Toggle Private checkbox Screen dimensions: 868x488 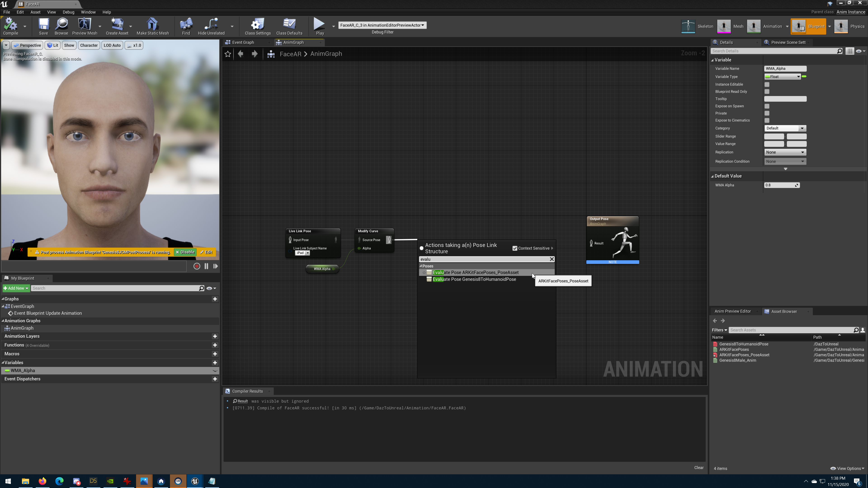pos(767,113)
